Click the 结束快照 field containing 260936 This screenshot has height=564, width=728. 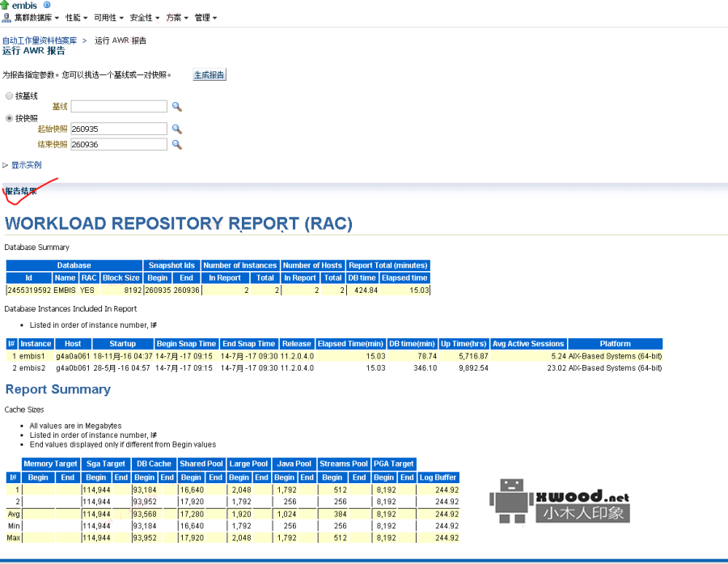point(119,144)
